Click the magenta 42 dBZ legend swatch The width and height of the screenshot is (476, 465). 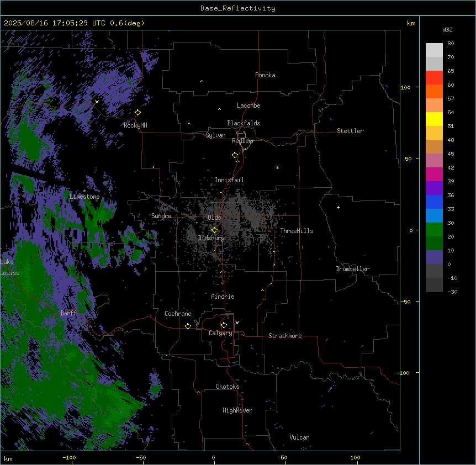pyautogui.click(x=434, y=174)
